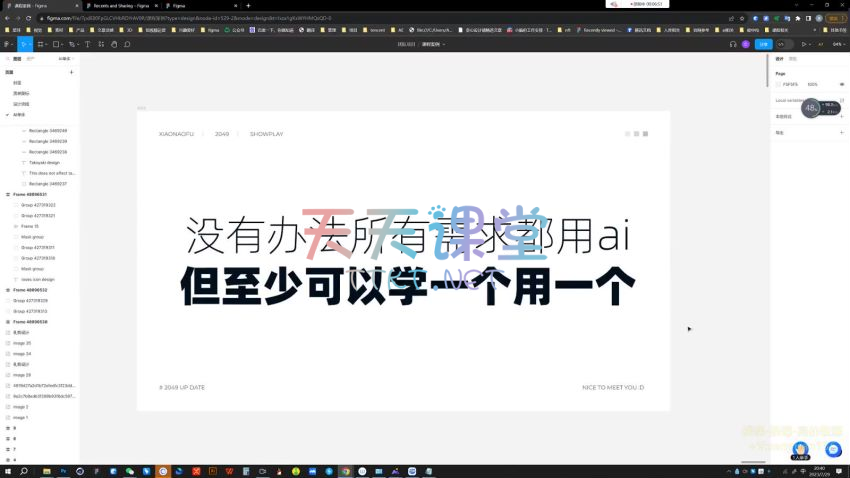
Task: Select the Text tool
Action: [87, 44]
